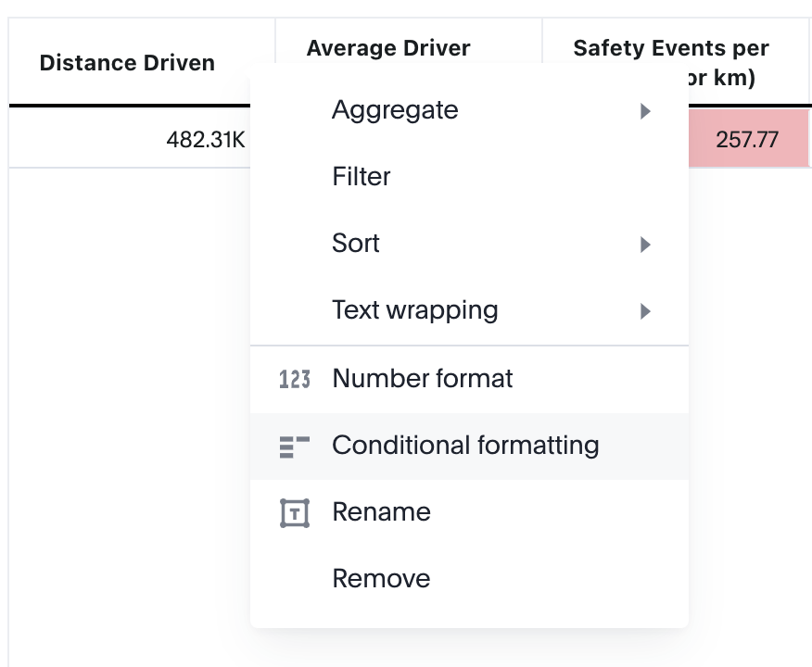Pick the Text wrapping menu item
812x667 pixels.
414,310
